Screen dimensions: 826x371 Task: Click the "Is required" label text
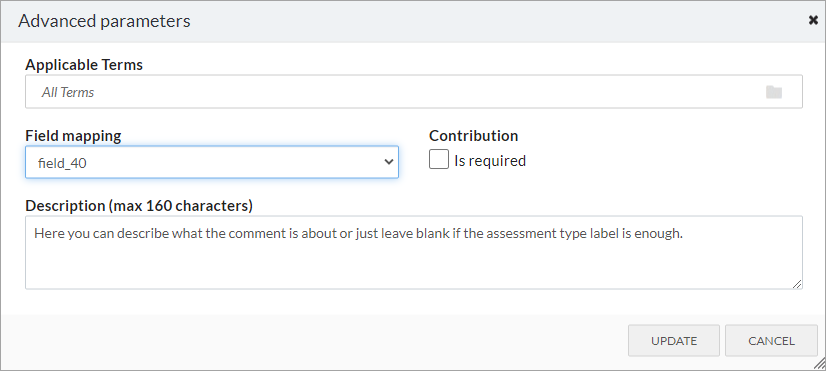(490, 161)
